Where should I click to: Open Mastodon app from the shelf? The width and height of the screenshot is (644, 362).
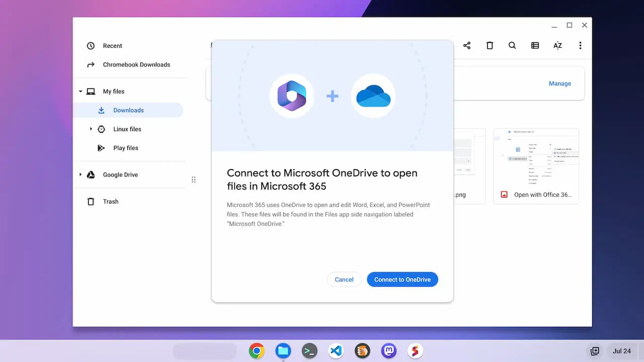pyautogui.click(x=388, y=351)
